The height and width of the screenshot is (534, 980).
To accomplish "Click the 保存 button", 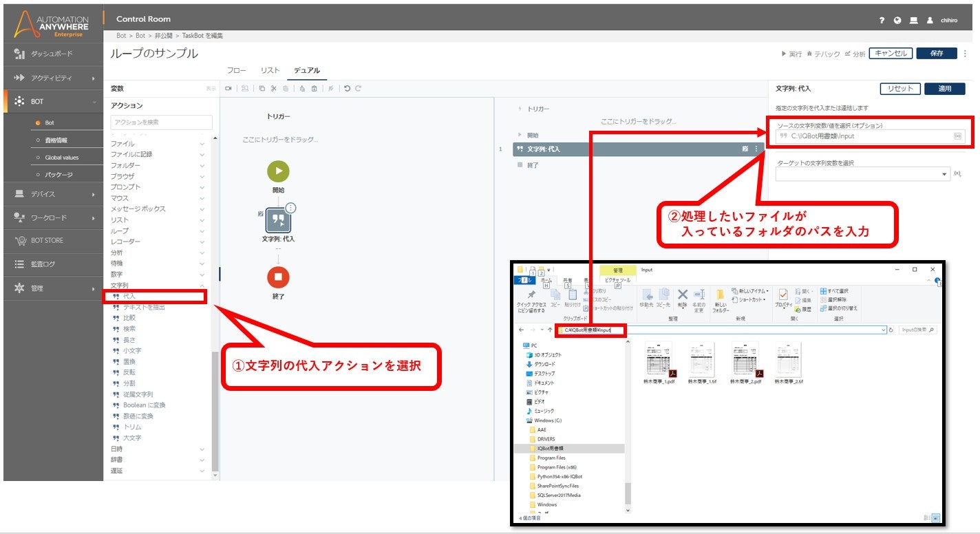I will [x=937, y=53].
